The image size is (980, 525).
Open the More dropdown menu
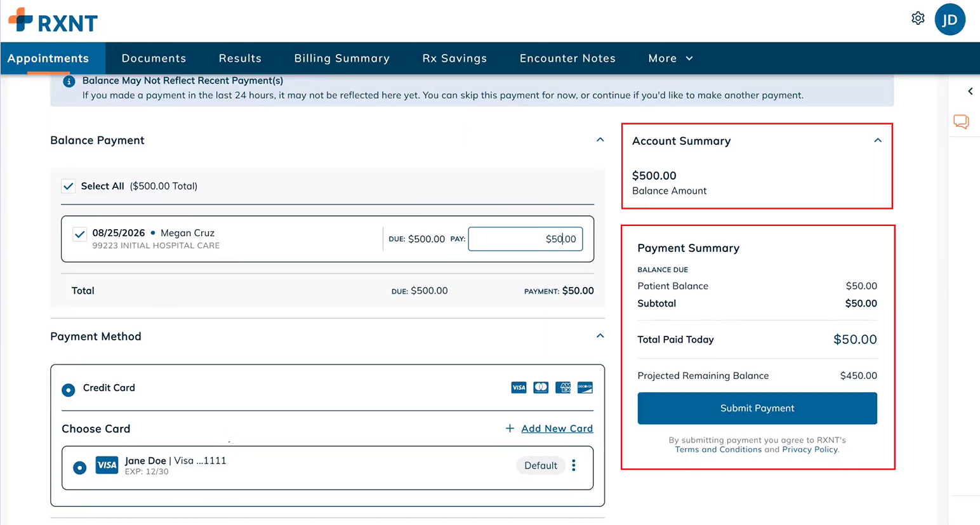[x=670, y=58]
